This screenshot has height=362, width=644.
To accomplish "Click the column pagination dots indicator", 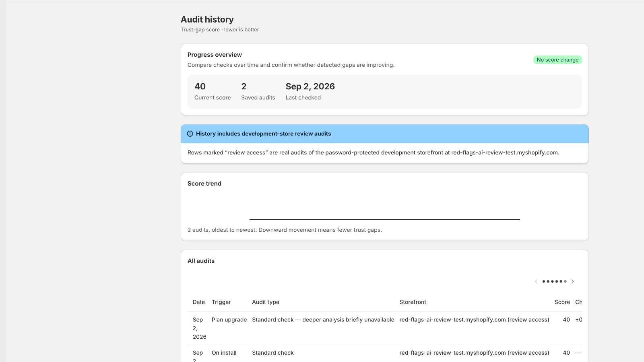I will 554,282.
